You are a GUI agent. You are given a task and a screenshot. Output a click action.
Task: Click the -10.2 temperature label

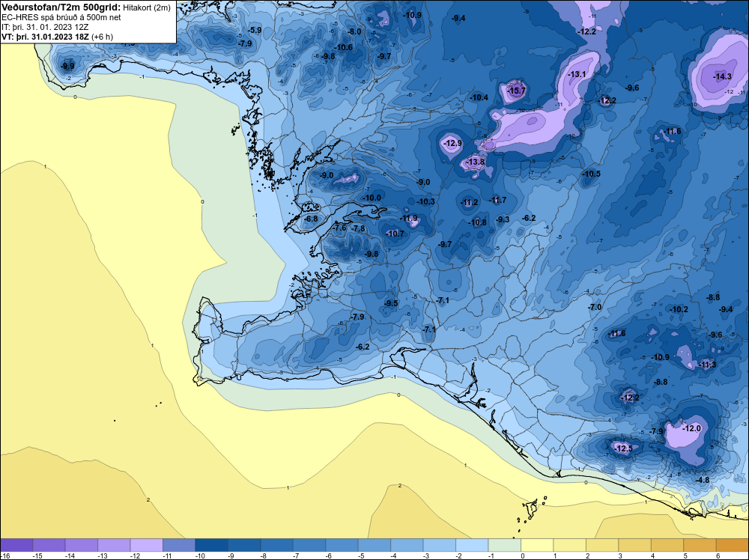pyautogui.click(x=679, y=309)
